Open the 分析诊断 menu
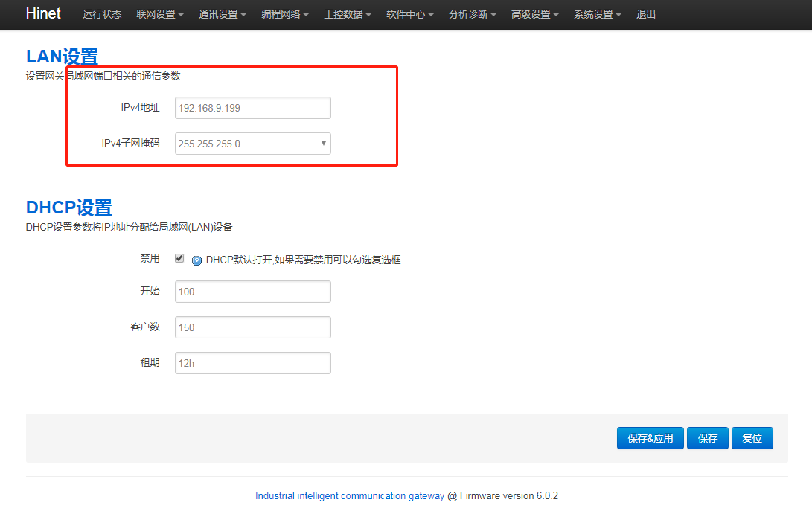Screen dimensions: 812x517 pos(473,15)
